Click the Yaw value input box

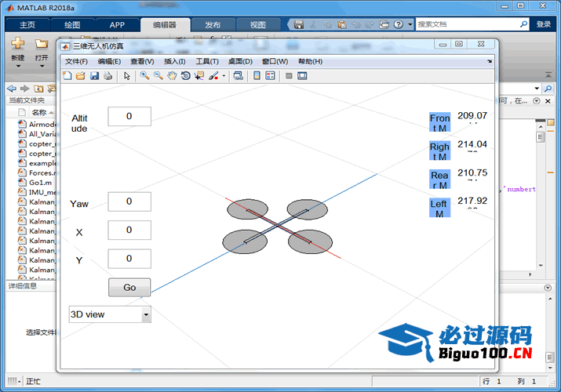click(x=129, y=202)
